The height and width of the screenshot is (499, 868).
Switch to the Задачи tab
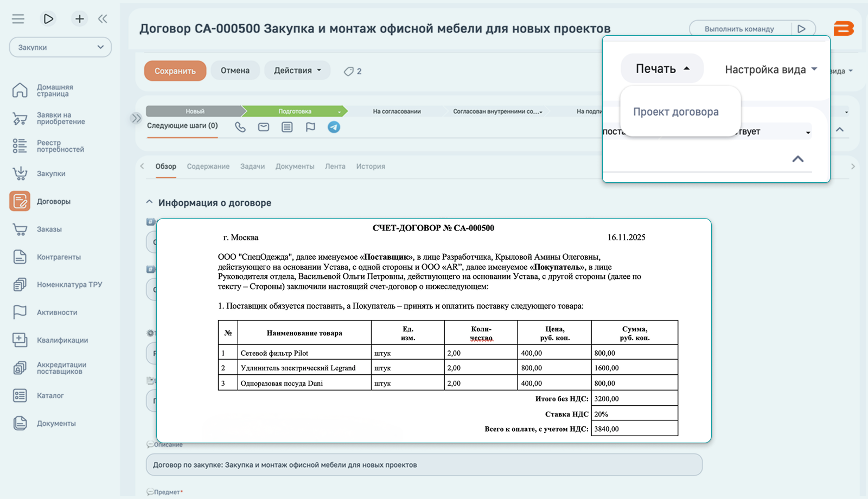pos(252,166)
